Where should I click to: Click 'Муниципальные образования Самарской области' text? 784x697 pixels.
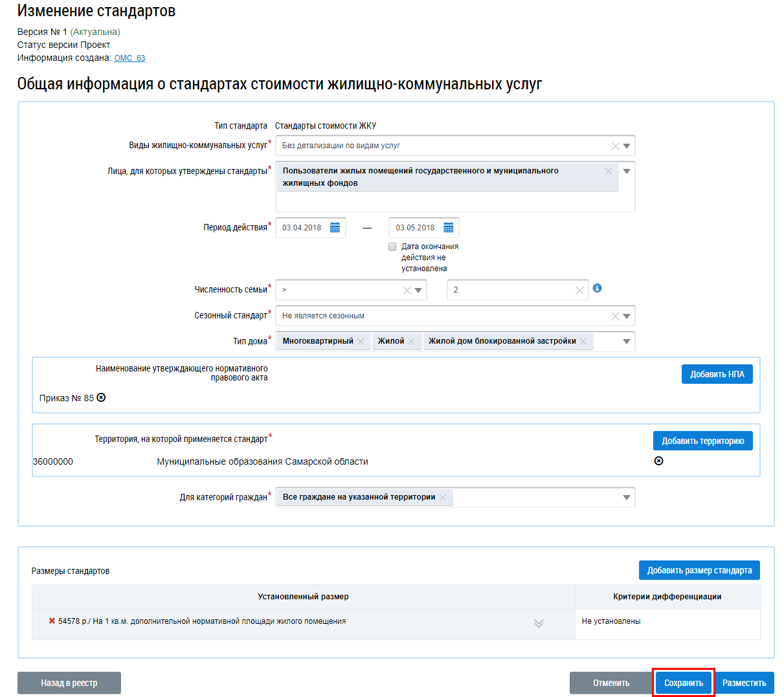(263, 461)
